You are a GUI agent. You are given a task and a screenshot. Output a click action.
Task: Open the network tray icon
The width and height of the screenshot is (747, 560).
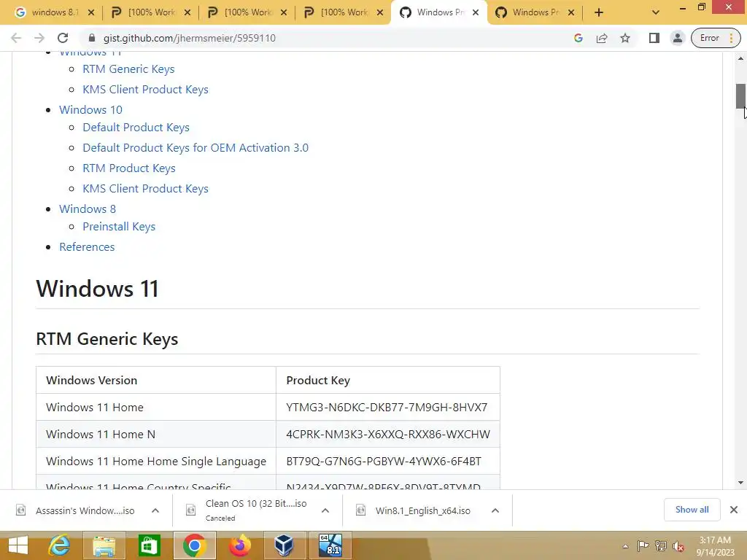[661, 545]
